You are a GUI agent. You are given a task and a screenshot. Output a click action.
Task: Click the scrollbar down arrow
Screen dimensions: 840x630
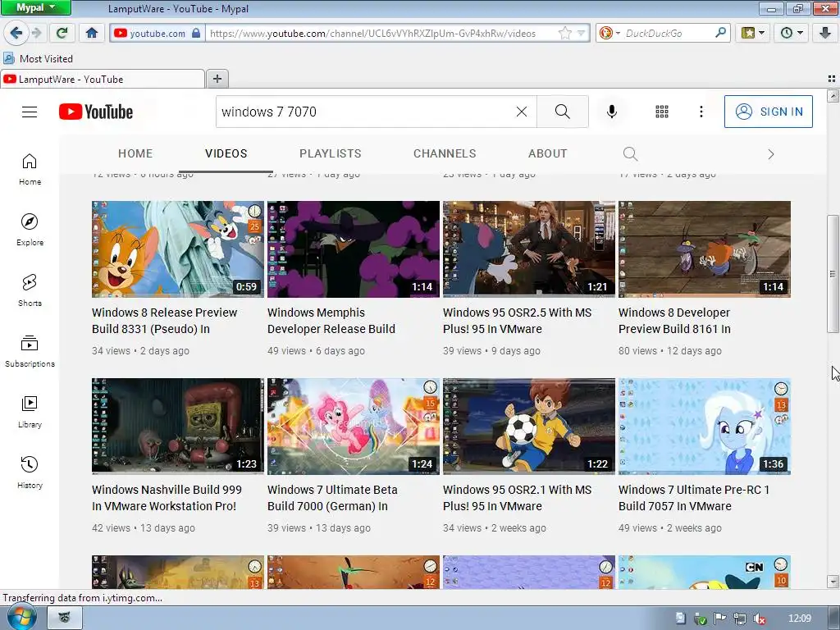833,582
